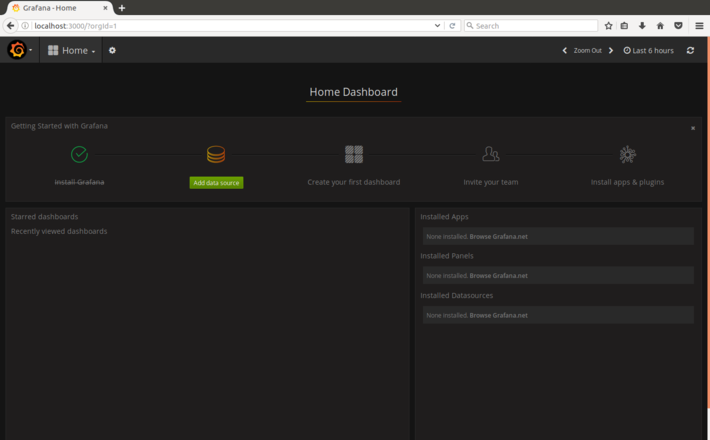Click the Pocket save icon

point(678,26)
